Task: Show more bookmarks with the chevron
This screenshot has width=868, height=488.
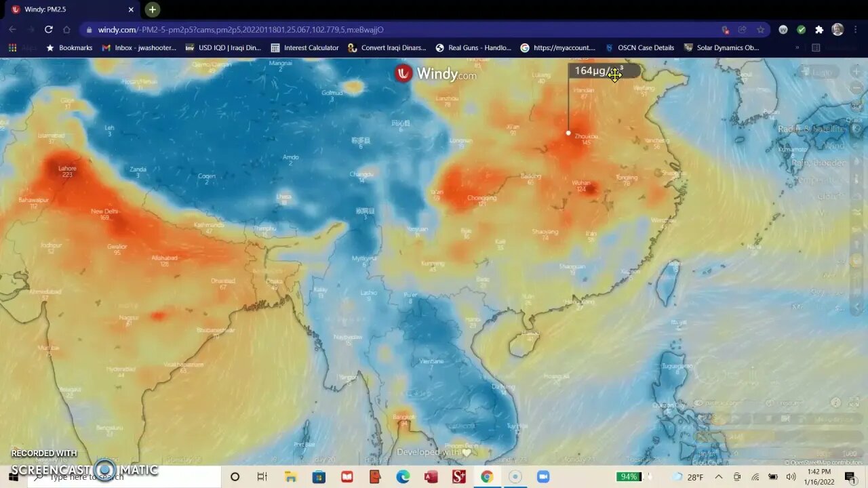Action: (x=797, y=48)
